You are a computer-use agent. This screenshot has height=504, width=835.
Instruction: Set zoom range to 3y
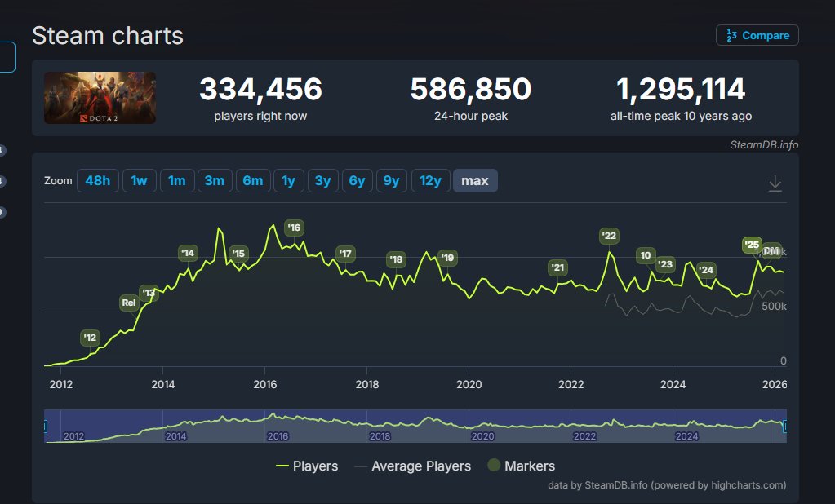point(322,180)
